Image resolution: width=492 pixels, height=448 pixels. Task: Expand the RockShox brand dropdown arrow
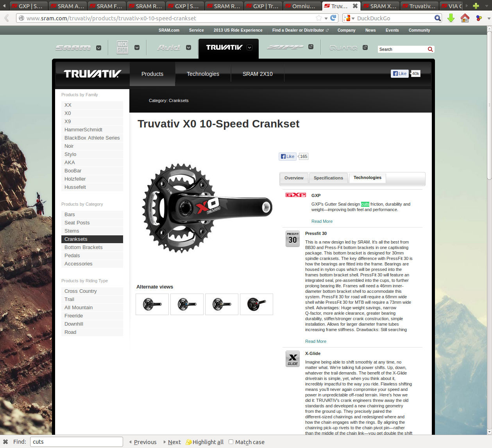pyautogui.click(x=137, y=48)
